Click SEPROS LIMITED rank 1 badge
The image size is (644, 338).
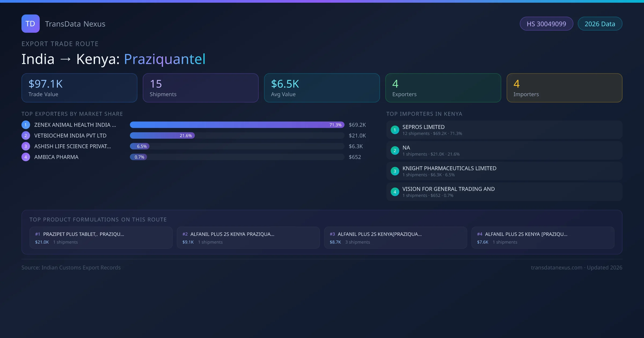[395, 130]
